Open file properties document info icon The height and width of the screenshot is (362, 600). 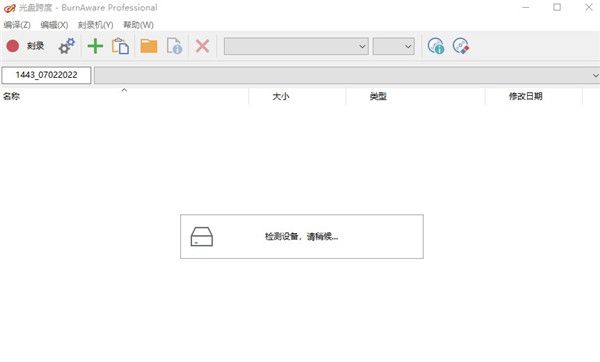[x=174, y=46]
